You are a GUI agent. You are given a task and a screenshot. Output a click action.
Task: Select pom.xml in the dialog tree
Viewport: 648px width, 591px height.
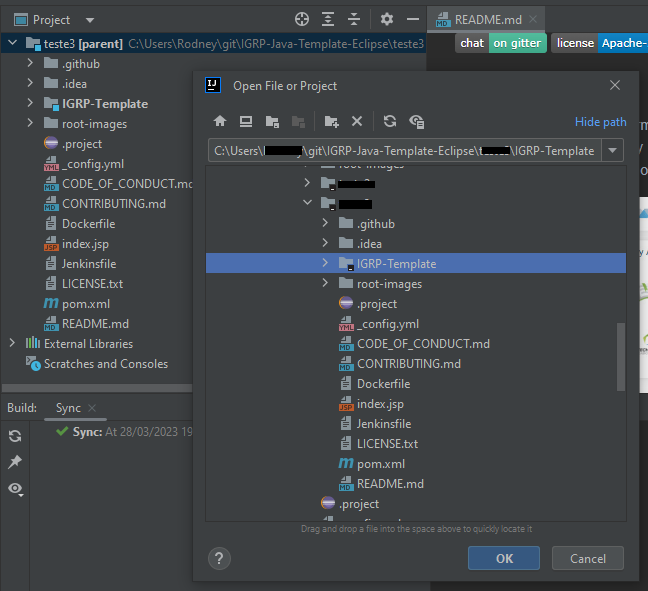(x=372, y=464)
